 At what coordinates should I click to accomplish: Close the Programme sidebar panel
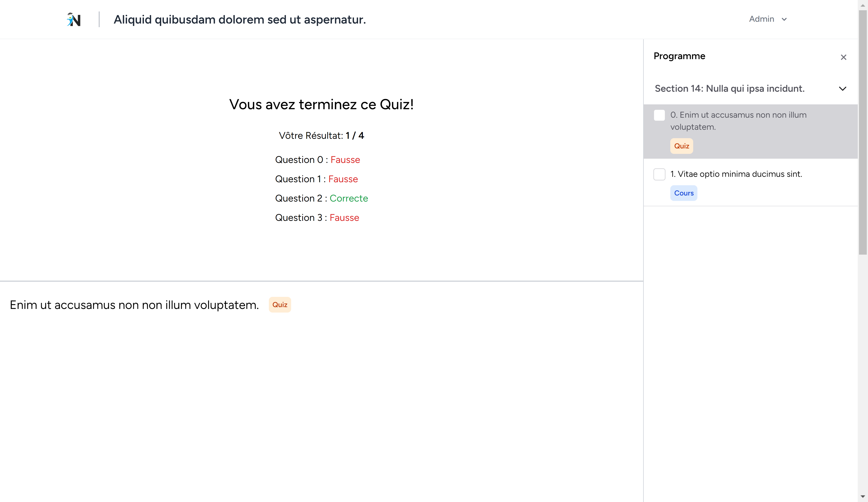pyautogui.click(x=843, y=57)
